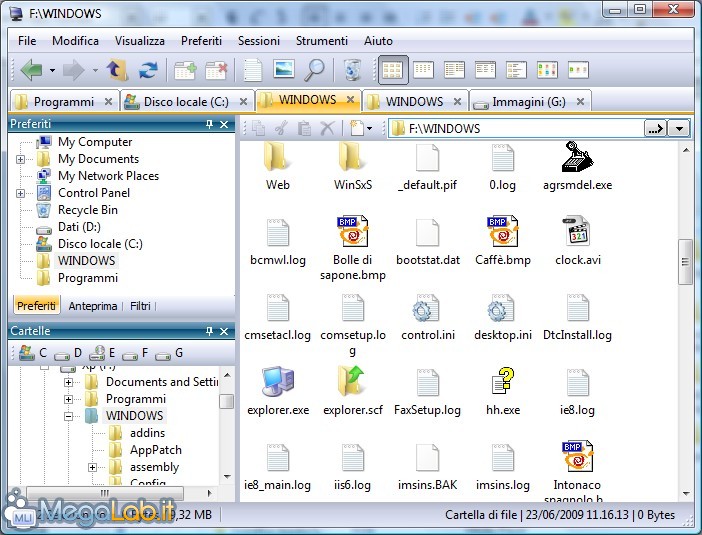Select the details view mode
The height and width of the screenshot is (535, 702).
485,70
